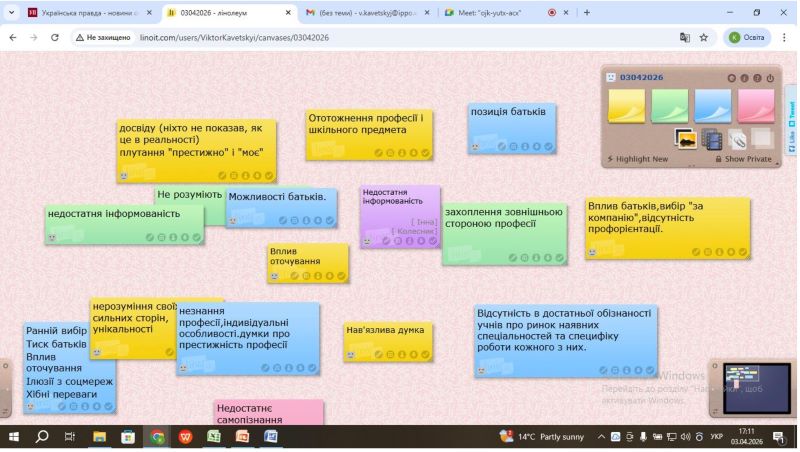Click the pencil on the purple "Недостатня інформованість" sticky

click(x=386, y=241)
